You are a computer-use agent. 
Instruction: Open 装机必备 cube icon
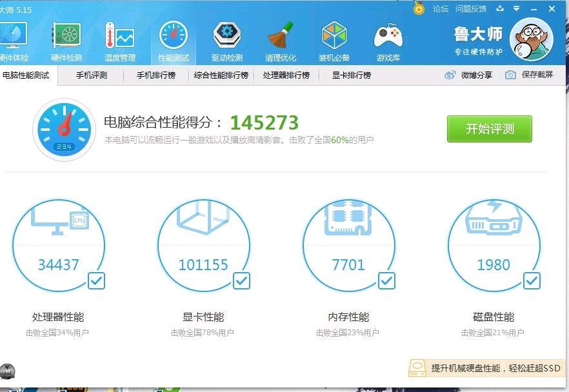[334, 35]
